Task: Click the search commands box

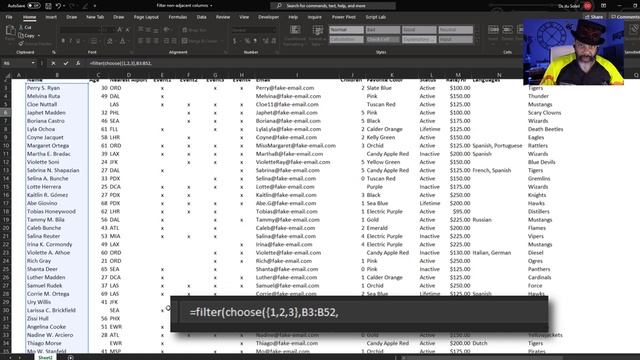Action: point(333,6)
